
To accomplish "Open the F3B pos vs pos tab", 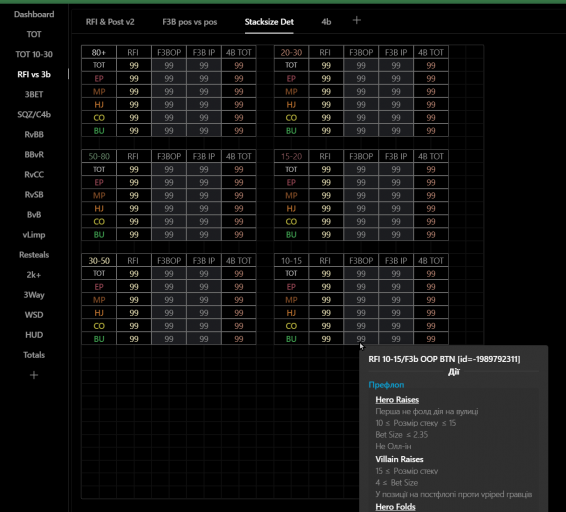I will (x=190, y=22).
